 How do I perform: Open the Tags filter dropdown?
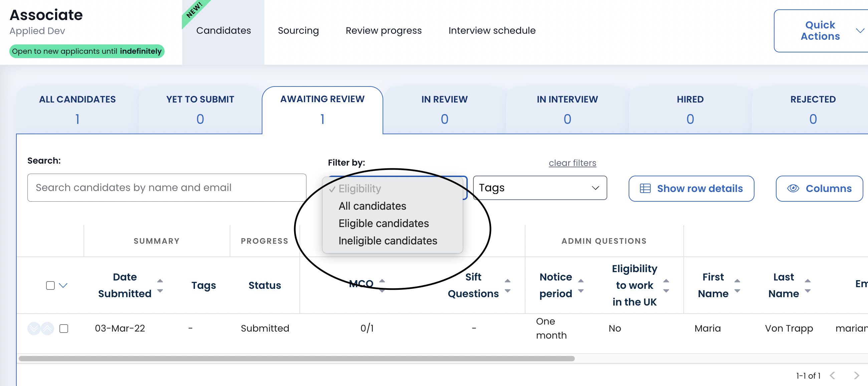pos(539,188)
